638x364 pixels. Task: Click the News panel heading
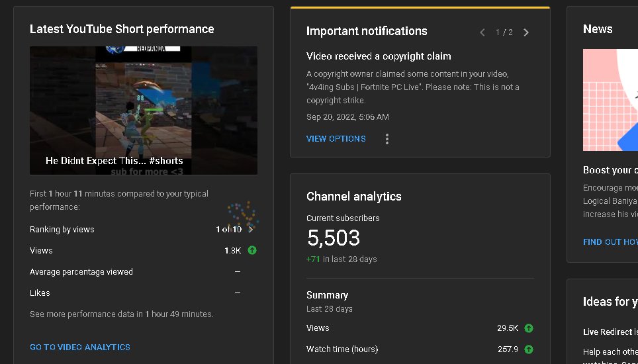pos(598,29)
